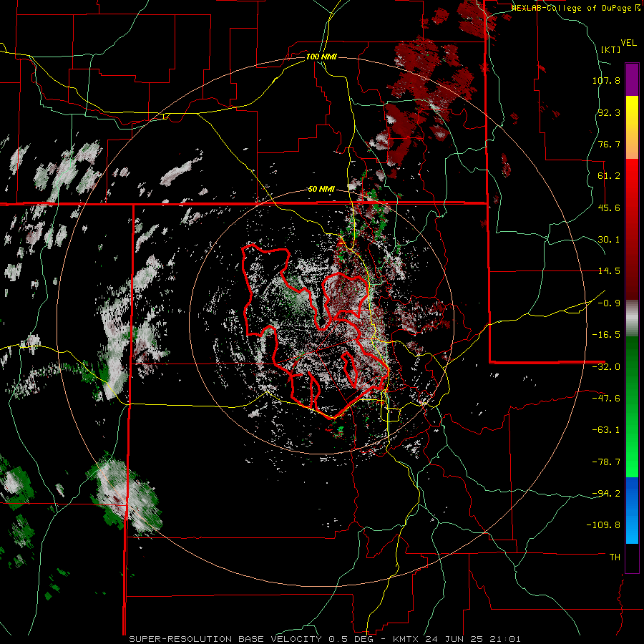The image size is (644, 644).
Task: Pick the red segment of the velocity scale
Action: click(632, 229)
